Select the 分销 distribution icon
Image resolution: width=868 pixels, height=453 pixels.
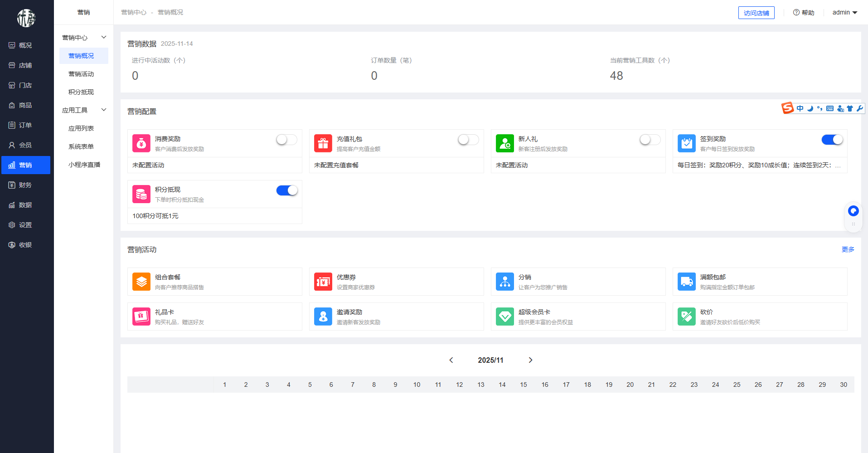pos(504,282)
